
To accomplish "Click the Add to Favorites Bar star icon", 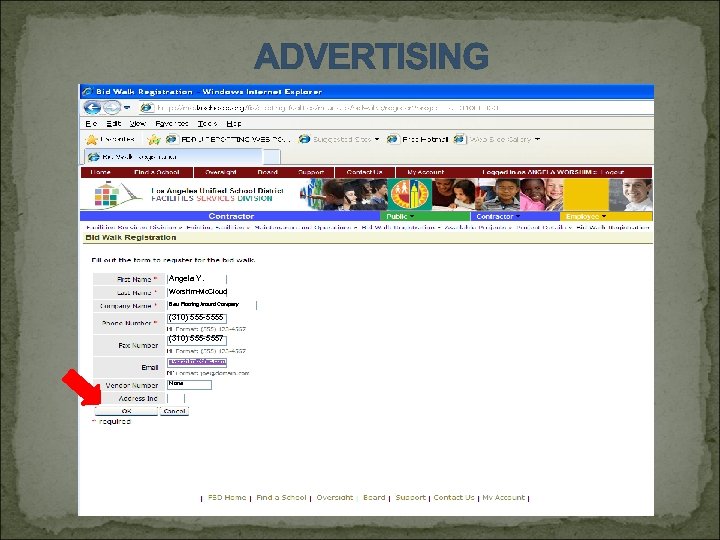I will click(x=153, y=139).
